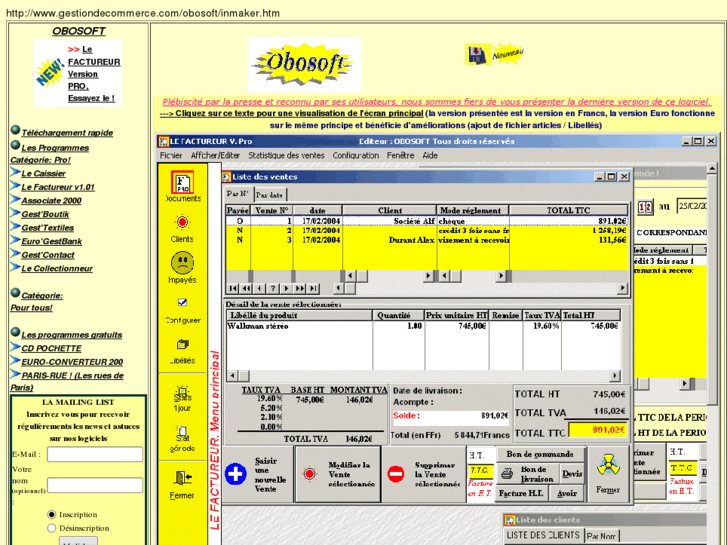The width and height of the screenshot is (727, 545).
Task: Click the calendar icon before 'au' date
Action: [645, 207]
